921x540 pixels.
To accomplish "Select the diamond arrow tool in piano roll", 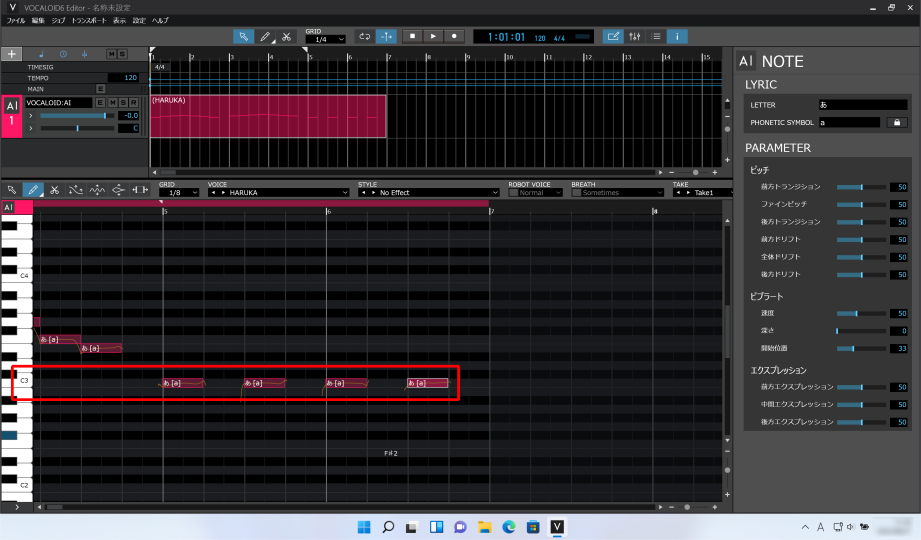I will coord(118,190).
